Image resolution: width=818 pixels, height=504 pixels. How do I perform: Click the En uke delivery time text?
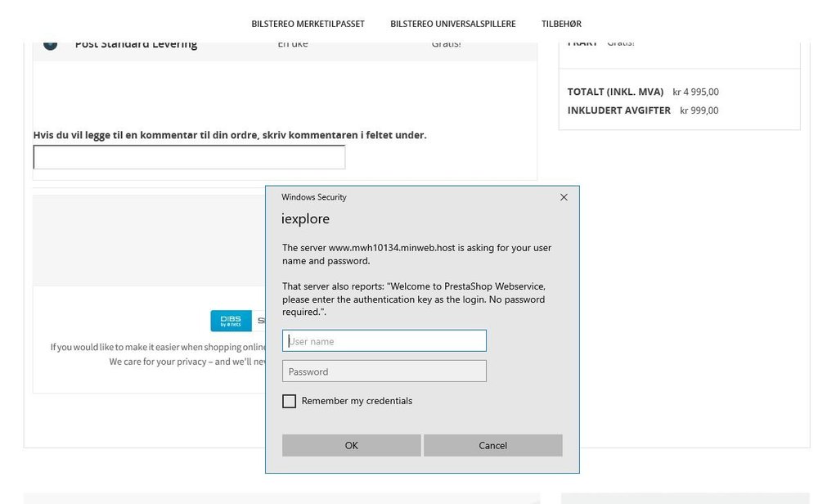[293, 43]
